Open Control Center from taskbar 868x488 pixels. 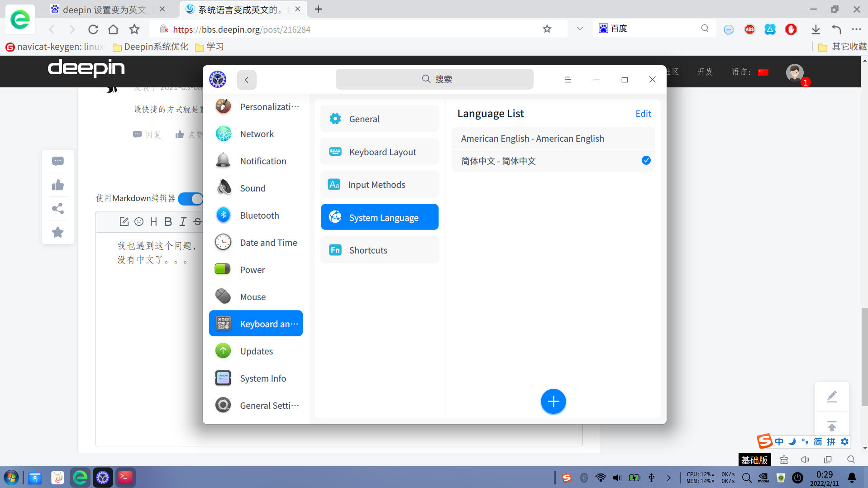click(103, 478)
